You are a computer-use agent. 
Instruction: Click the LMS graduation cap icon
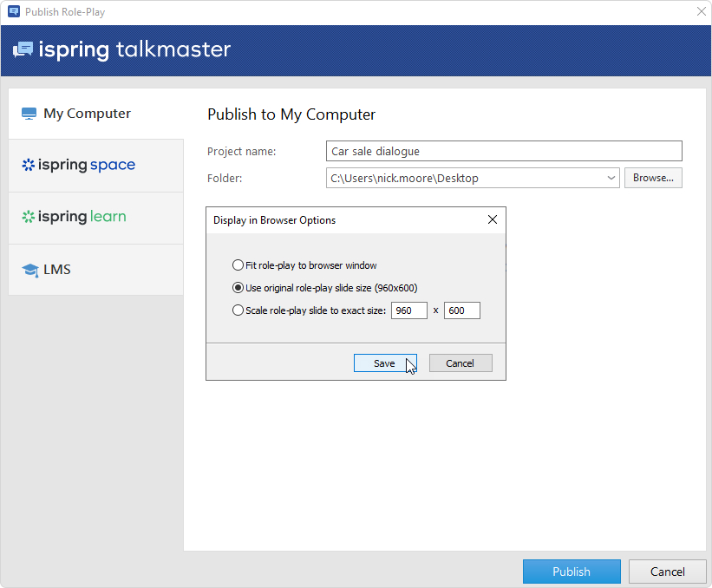pyautogui.click(x=29, y=270)
